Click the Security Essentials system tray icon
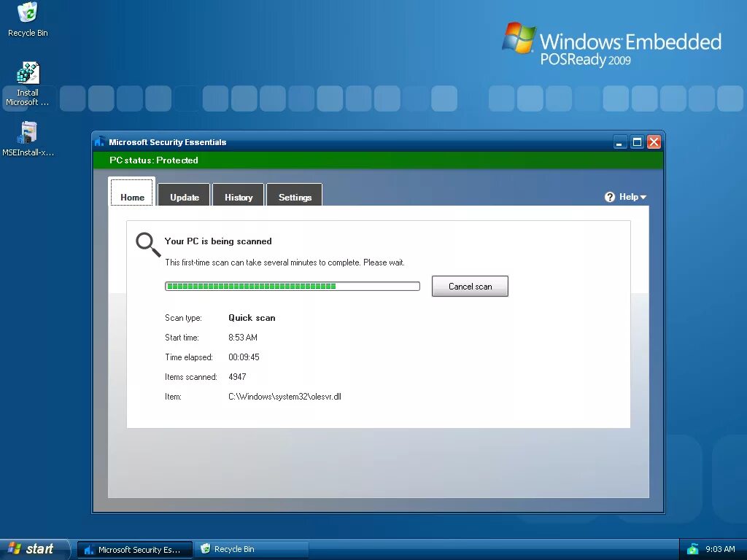The height and width of the screenshot is (560, 747). (693, 549)
